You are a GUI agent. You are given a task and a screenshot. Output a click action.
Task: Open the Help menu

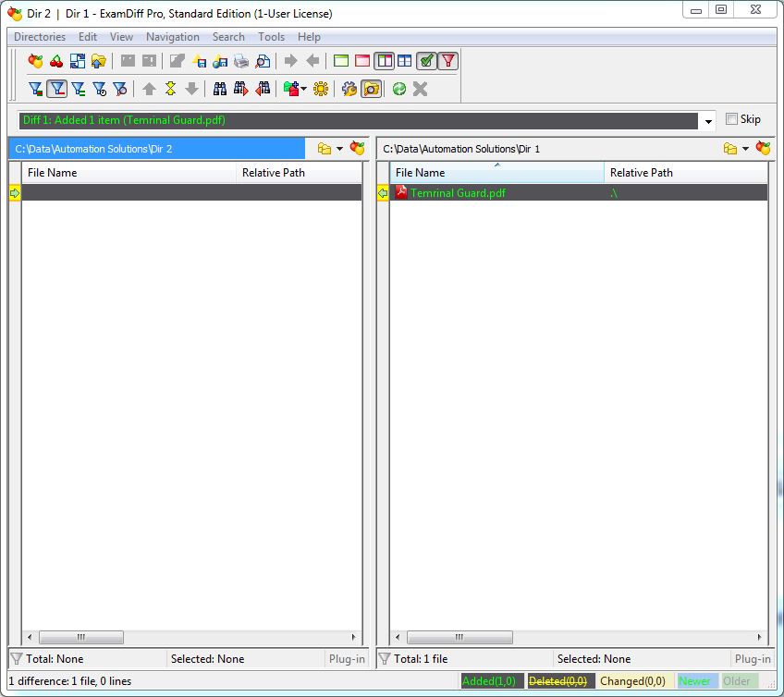point(309,37)
